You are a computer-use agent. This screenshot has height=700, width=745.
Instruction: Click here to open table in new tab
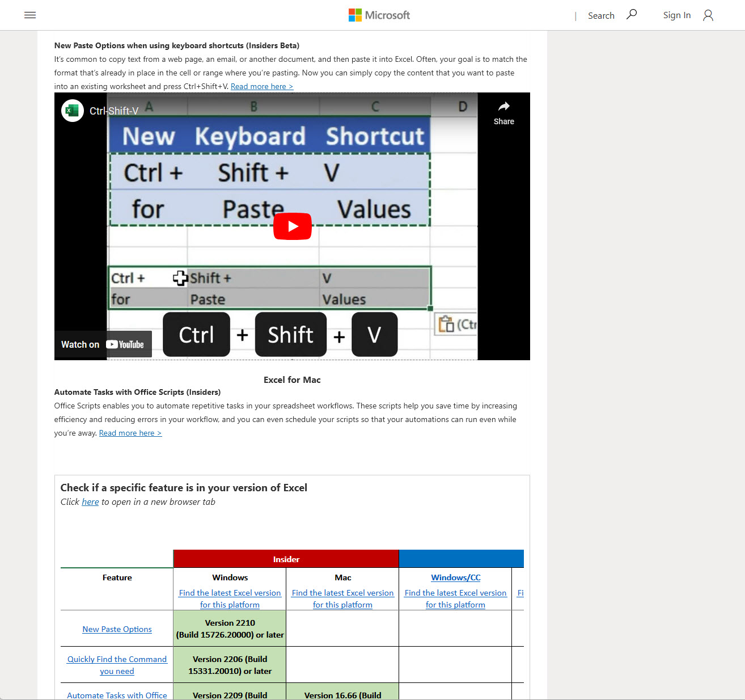tap(90, 501)
